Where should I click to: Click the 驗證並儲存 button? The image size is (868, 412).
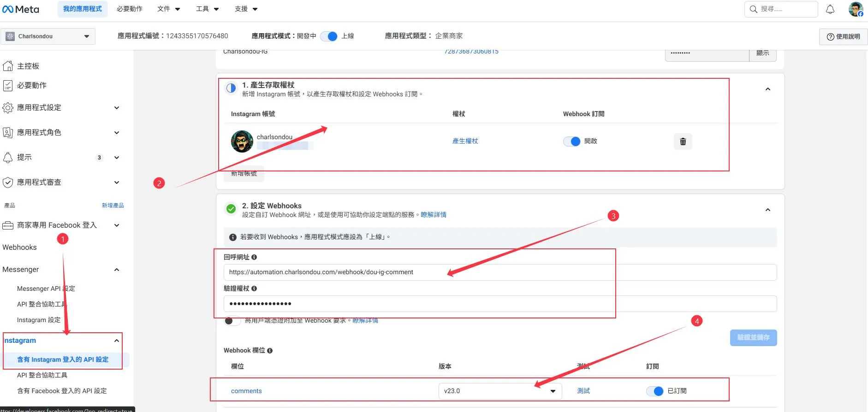pyautogui.click(x=754, y=337)
